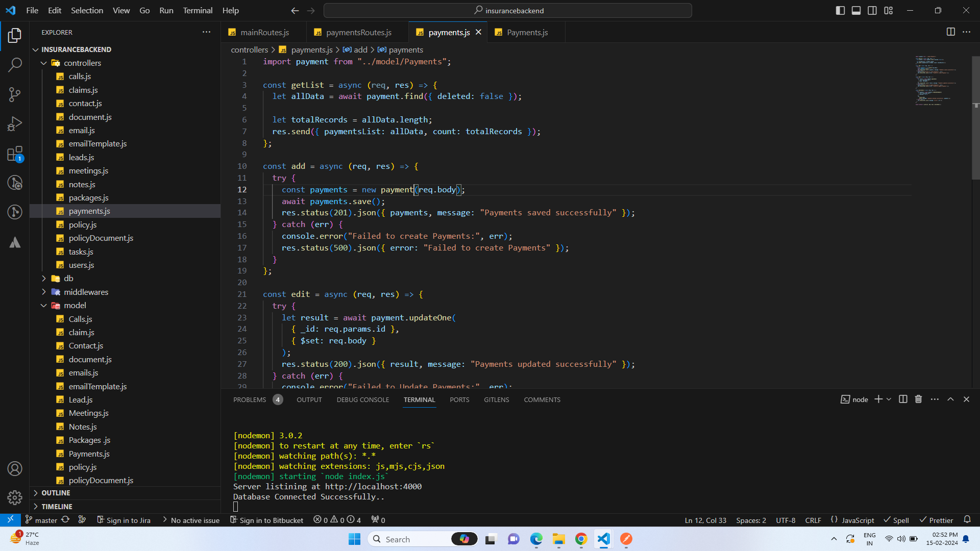Toggle the bottom Panel layout button
Viewport: 980px width, 551px height.
[856, 10]
